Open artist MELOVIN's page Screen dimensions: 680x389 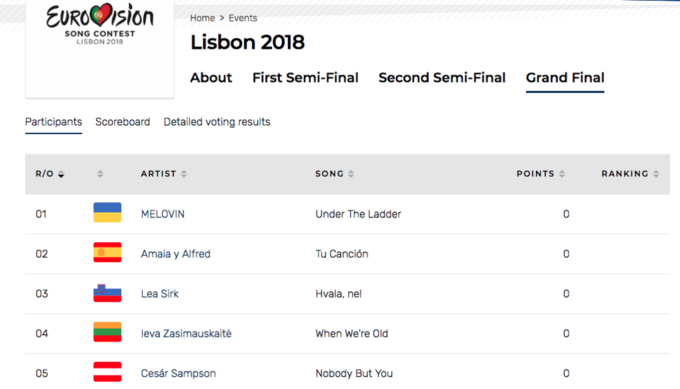tap(163, 214)
